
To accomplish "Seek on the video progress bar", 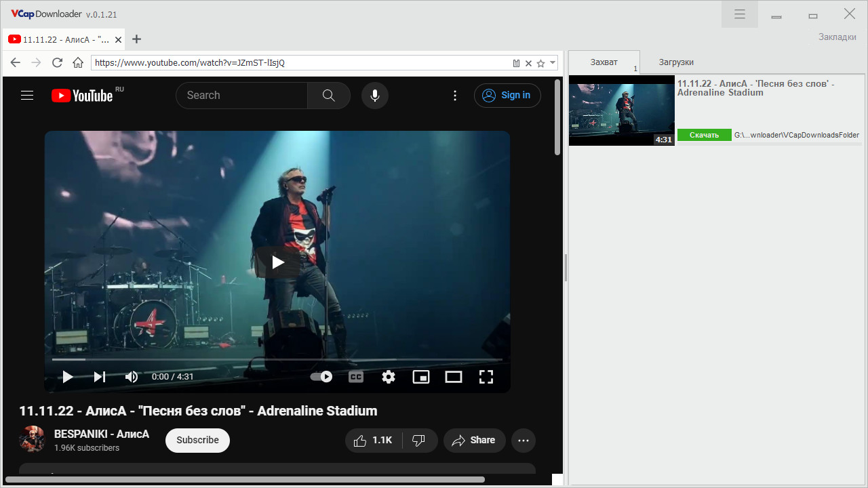I will click(277, 359).
